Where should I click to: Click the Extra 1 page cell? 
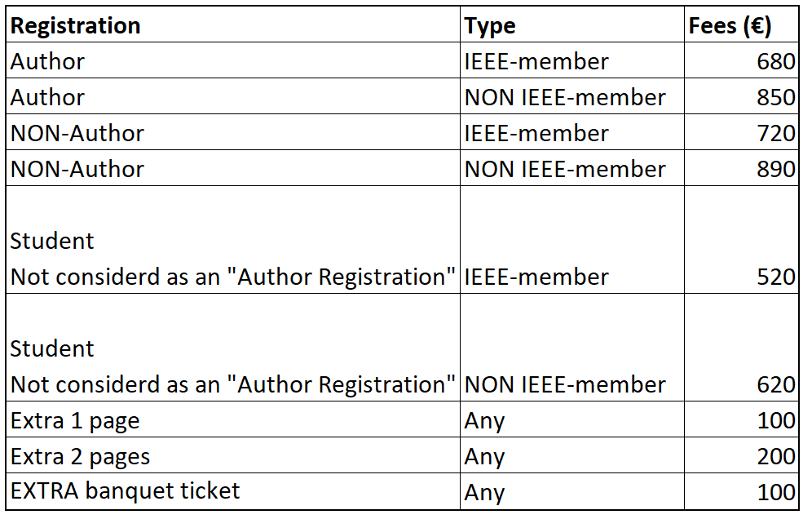(x=233, y=419)
